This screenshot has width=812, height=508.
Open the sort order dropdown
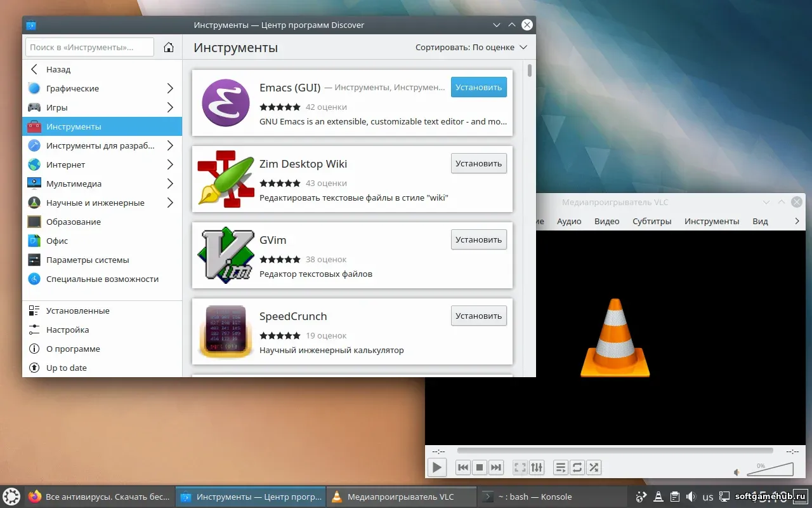[x=471, y=47]
